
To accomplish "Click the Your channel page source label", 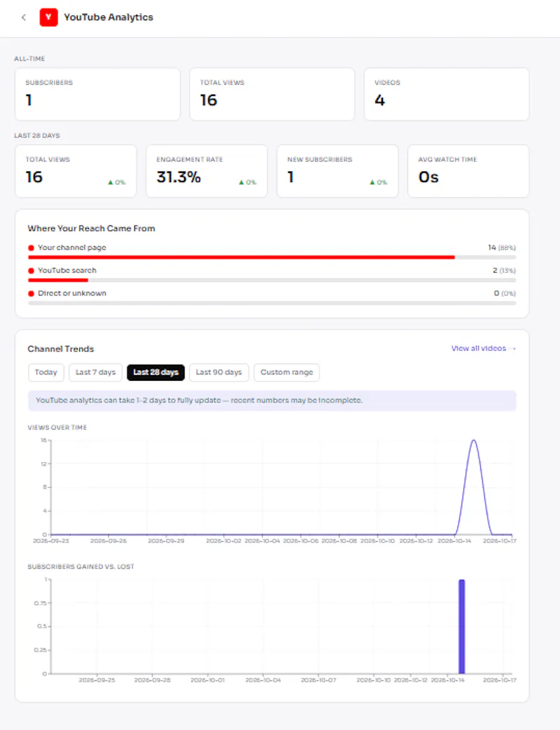I will [x=72, y=248].
